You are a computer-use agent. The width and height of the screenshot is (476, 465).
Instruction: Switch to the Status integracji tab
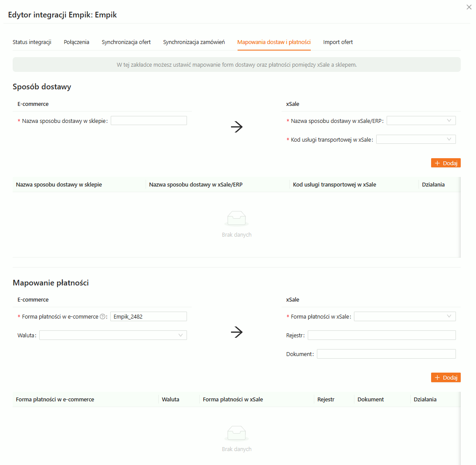(x=32, y=42)
